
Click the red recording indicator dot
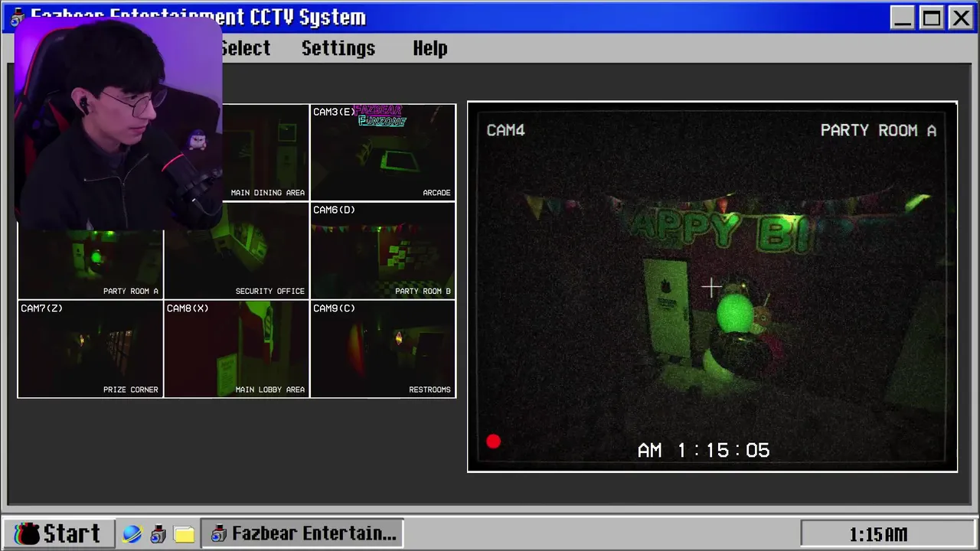pyautogui.click(x=493, y=442)
